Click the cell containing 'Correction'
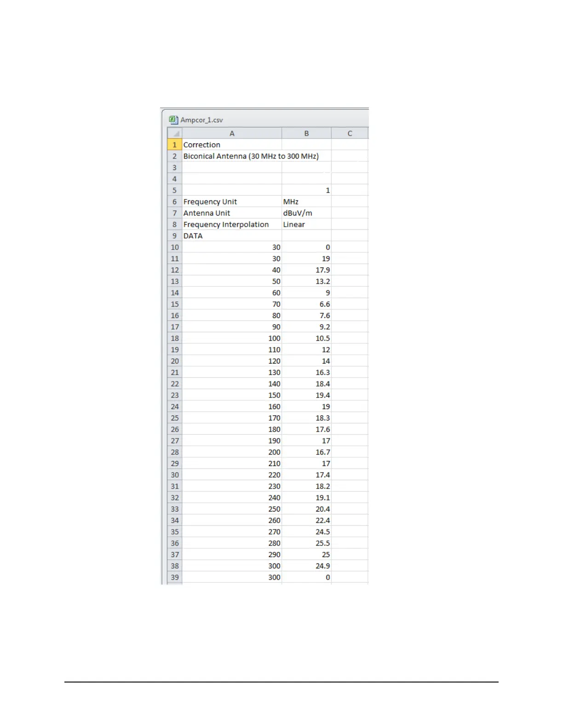 [x=232, y=145]
